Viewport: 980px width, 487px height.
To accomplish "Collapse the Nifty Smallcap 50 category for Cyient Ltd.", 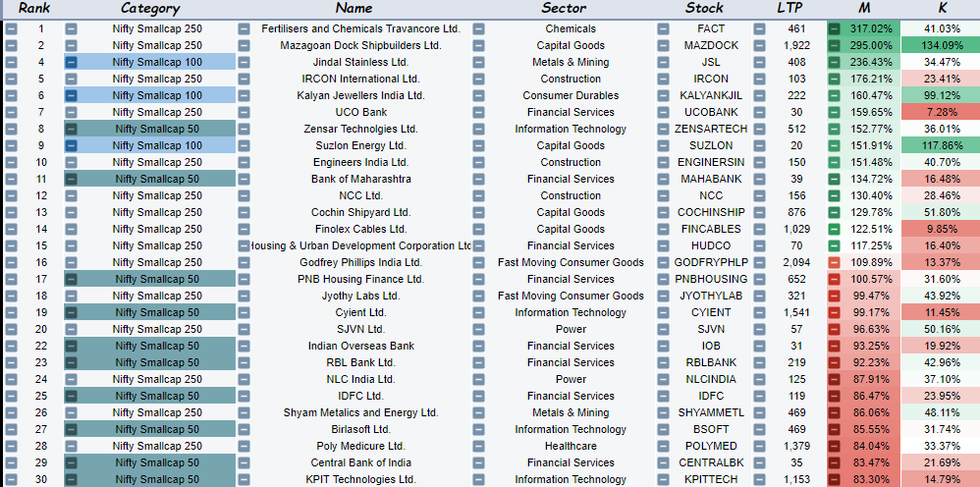I will click(72, 312).
